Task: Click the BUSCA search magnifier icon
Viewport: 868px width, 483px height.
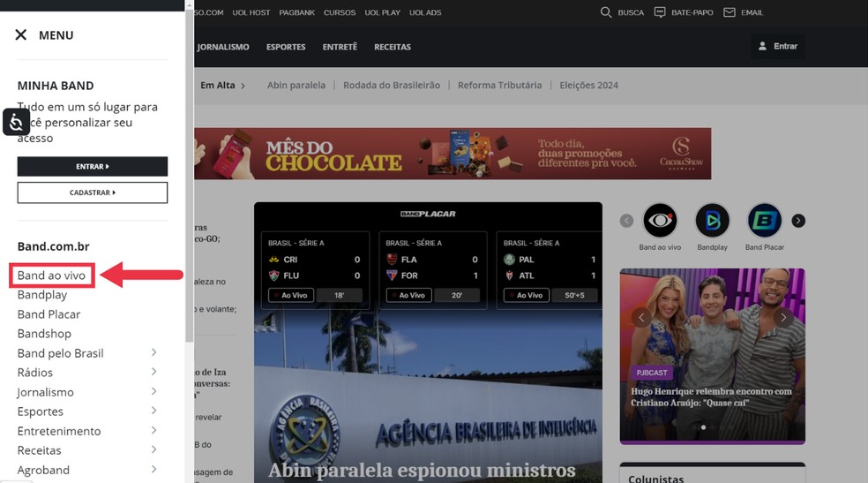Action: (x=606, y=12)
